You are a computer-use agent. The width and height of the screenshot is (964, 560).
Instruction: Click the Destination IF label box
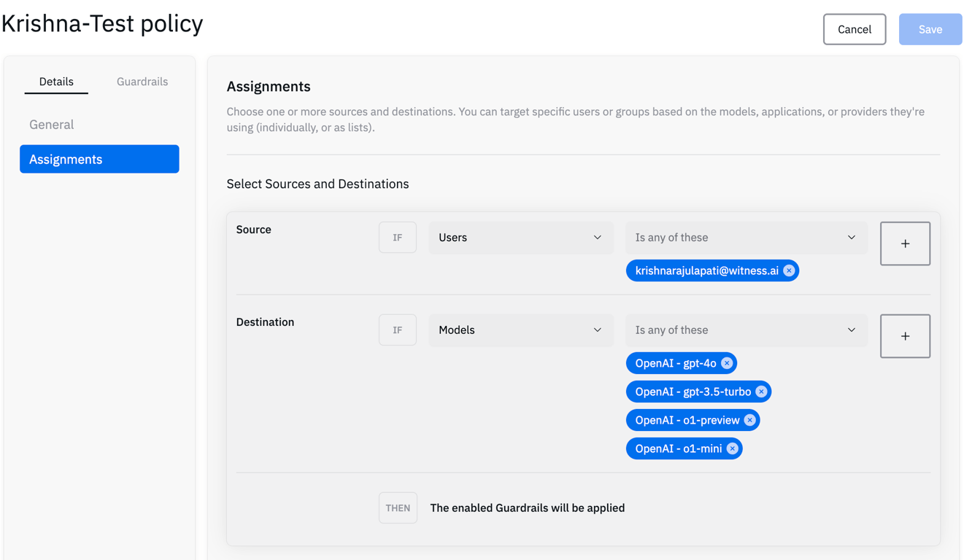coord(398,330)
